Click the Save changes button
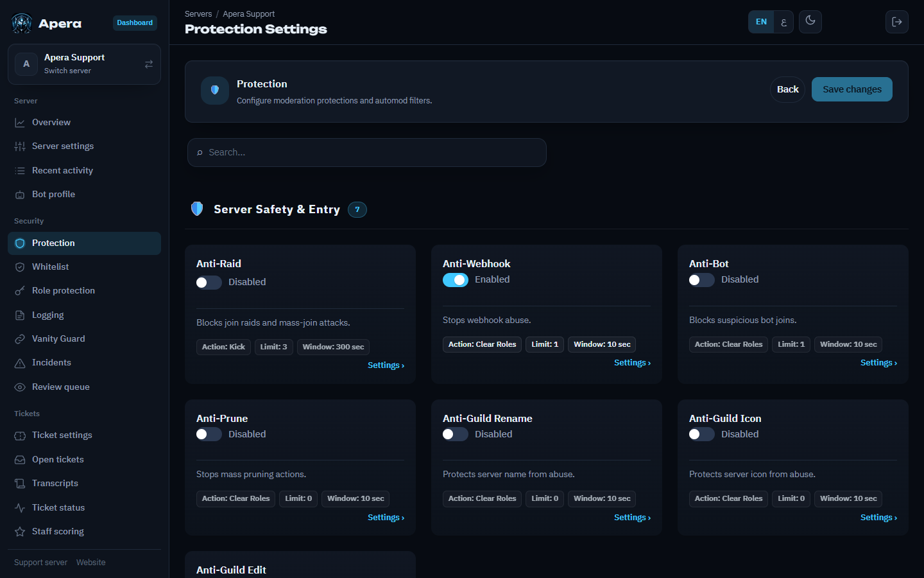Screen dimensions: 924x578 pyautogui.click(x=851, y=89)
